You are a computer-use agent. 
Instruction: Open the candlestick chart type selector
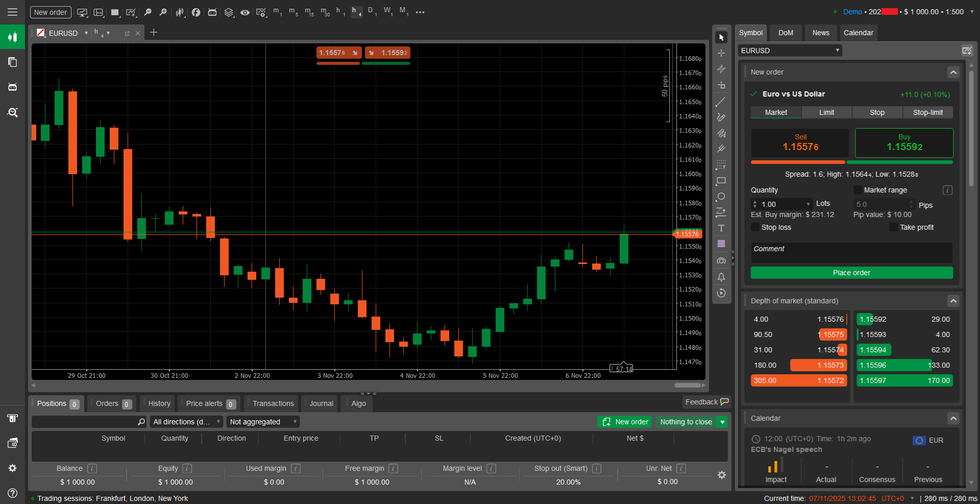180,12
